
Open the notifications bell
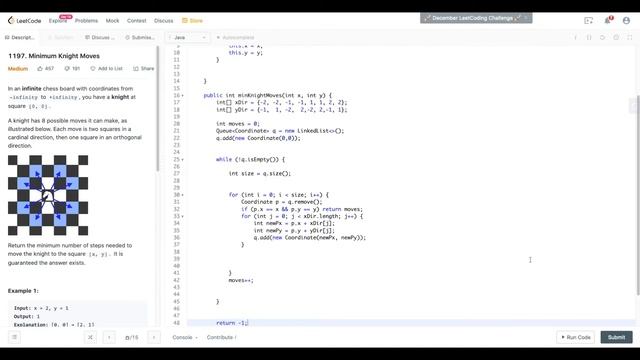click(x=607, y=20)
